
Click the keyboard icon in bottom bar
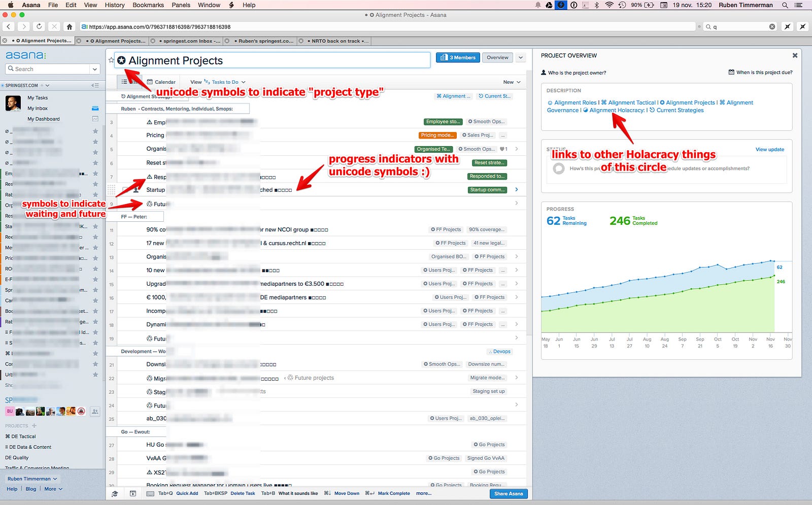[150, 493]
